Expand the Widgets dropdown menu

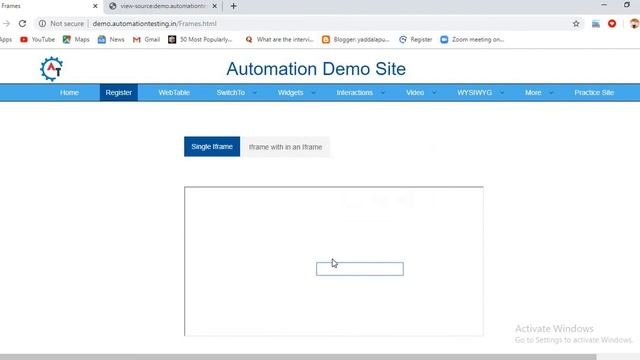297,93
